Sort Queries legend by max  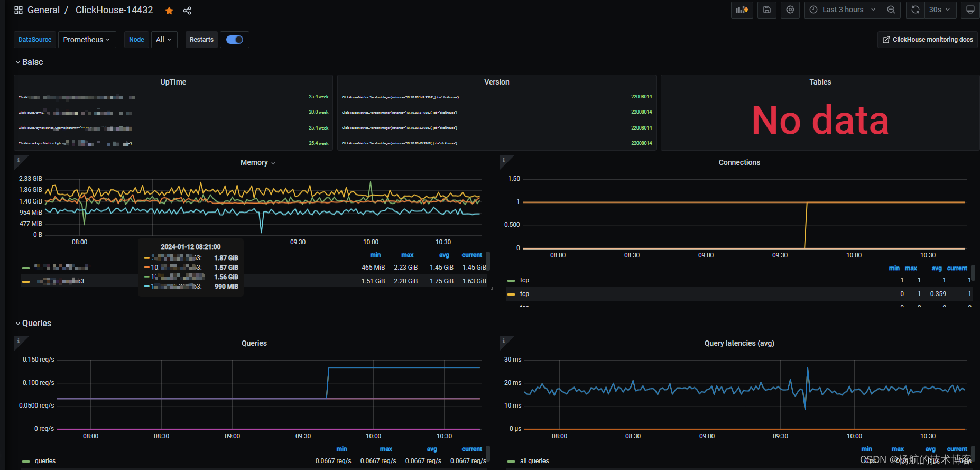386,449
